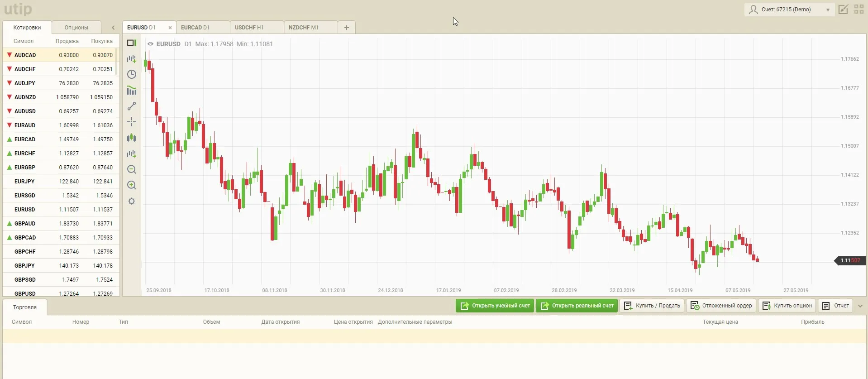Select the line drawing tool

(x=132, y=106)
